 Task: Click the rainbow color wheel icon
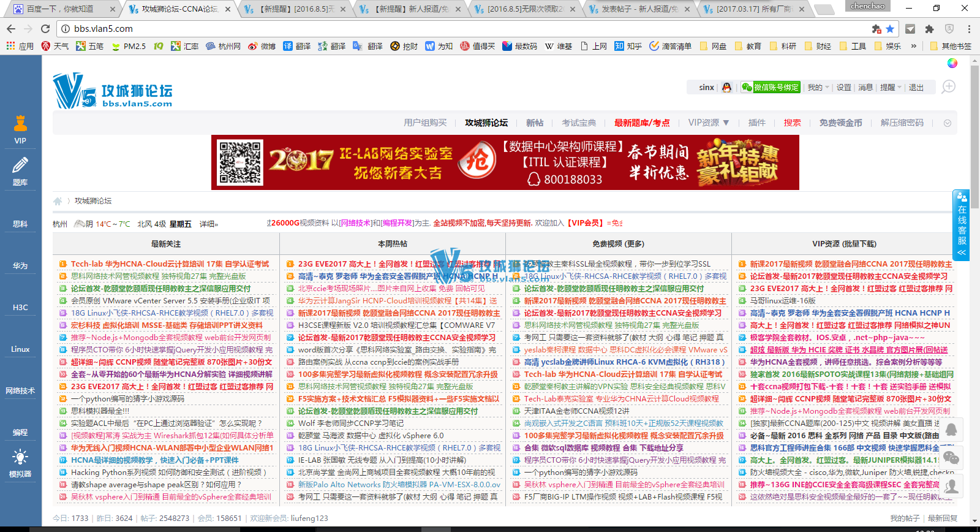point(952,63)
